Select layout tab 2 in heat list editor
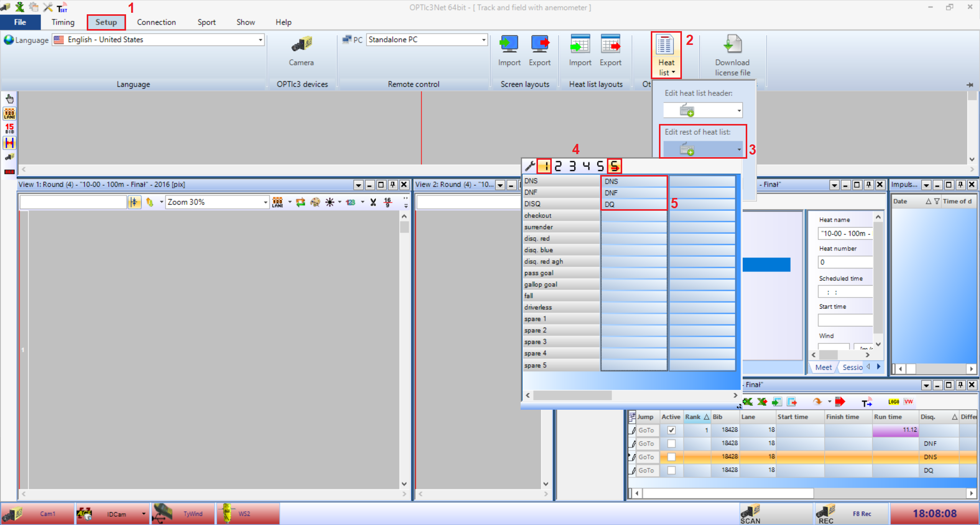Screen dimensions: 980x525 [558, 166]
